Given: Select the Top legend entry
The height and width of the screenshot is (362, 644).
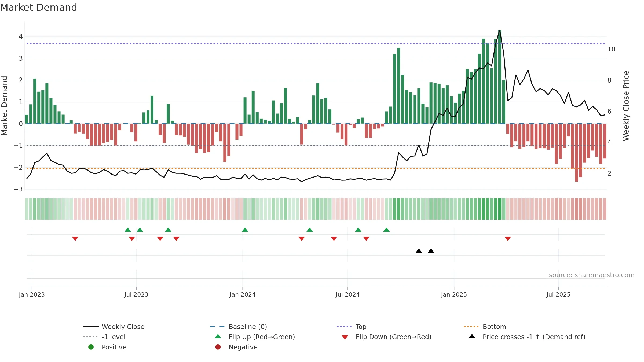Looking at the screenshot, I should (352, 327).
